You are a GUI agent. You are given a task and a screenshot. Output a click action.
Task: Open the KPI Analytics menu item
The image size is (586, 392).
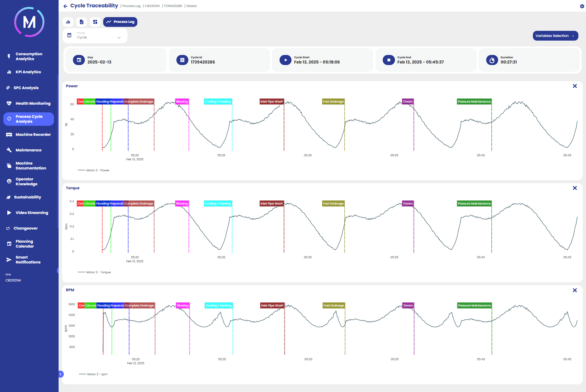tap(28, 72)
